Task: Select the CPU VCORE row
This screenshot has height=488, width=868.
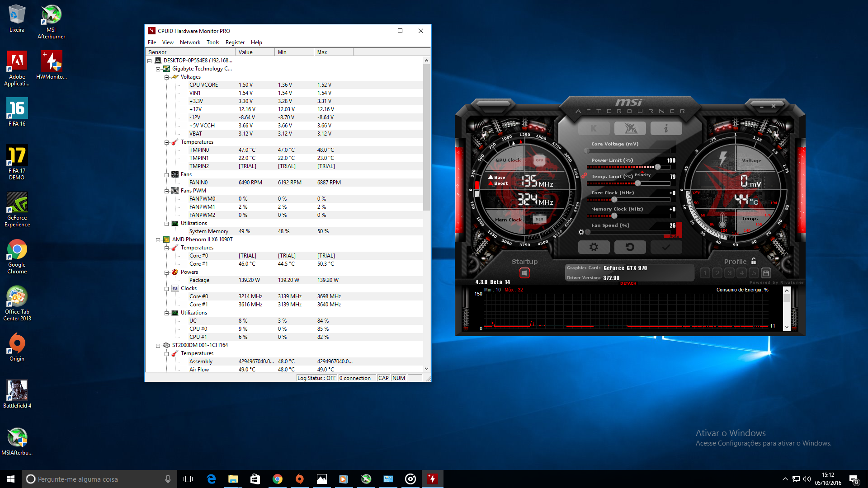Action: (x=284, y=85)
